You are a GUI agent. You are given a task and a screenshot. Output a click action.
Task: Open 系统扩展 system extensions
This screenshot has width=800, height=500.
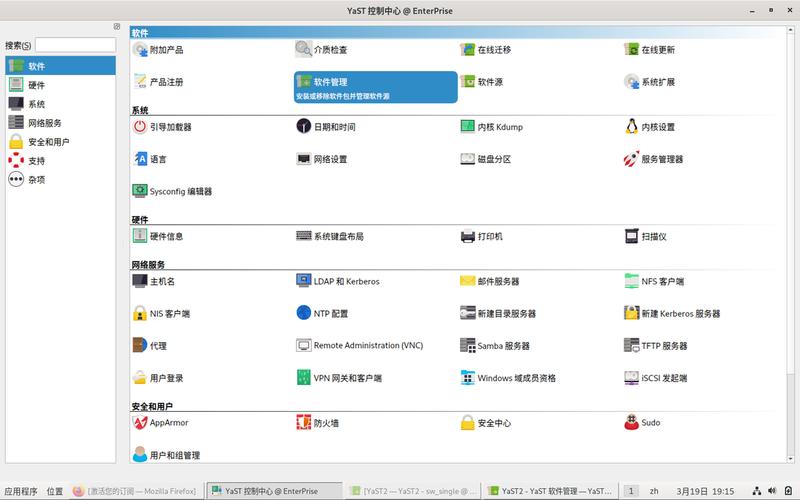(649, 82)
